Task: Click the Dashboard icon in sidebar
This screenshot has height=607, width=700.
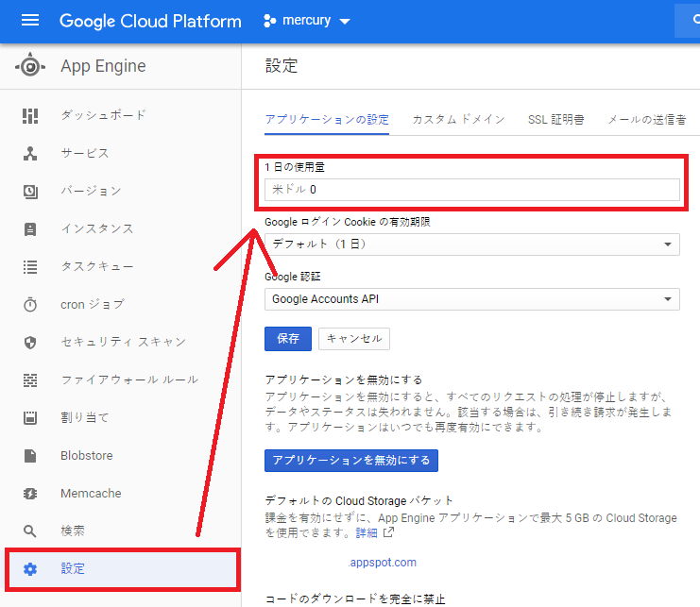Action: 30,115
